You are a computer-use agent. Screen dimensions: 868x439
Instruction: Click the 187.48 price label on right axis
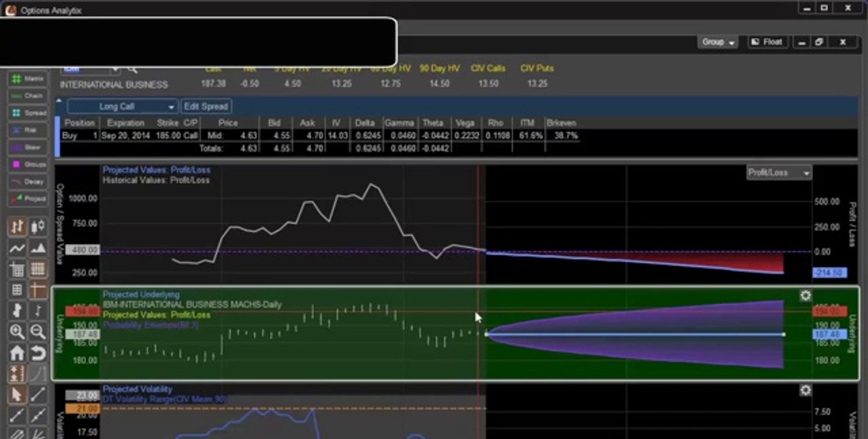point(830,334)
